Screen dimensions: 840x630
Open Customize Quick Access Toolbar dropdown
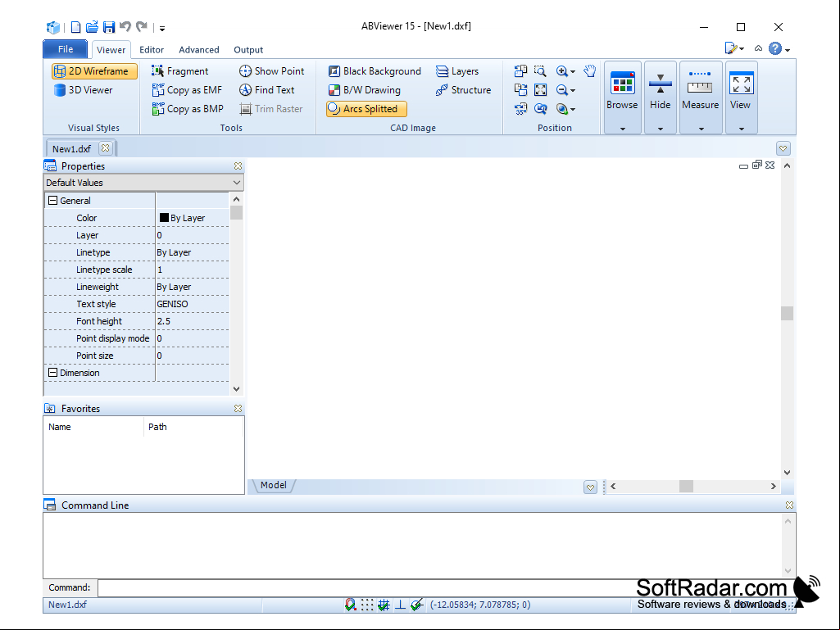[x=161, y=28]
